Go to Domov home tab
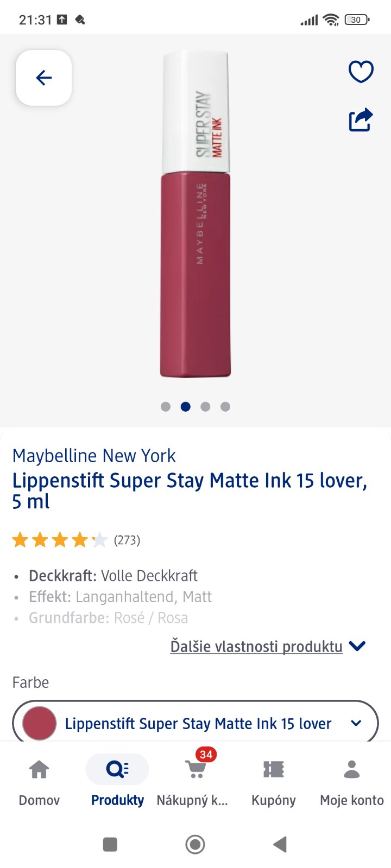 click(x=39, y=778)
